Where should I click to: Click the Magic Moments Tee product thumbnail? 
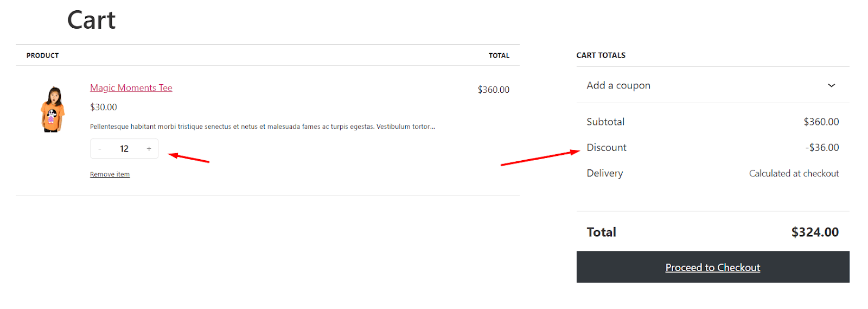[x=53, y=109]
